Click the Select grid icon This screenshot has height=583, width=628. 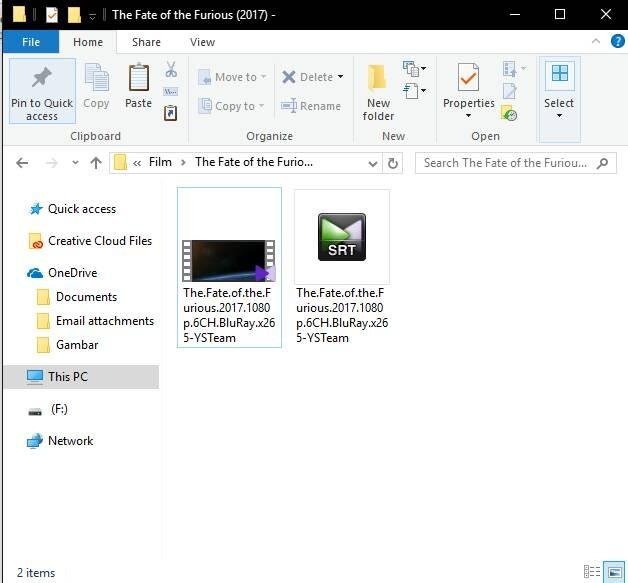(x=560, y=74)
